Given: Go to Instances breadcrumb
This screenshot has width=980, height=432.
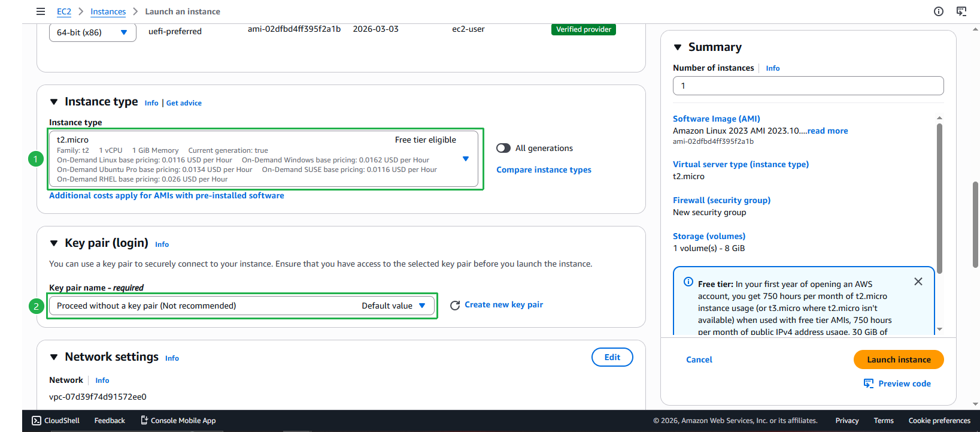Looking at the screenshot, I should tap(108, 11).
